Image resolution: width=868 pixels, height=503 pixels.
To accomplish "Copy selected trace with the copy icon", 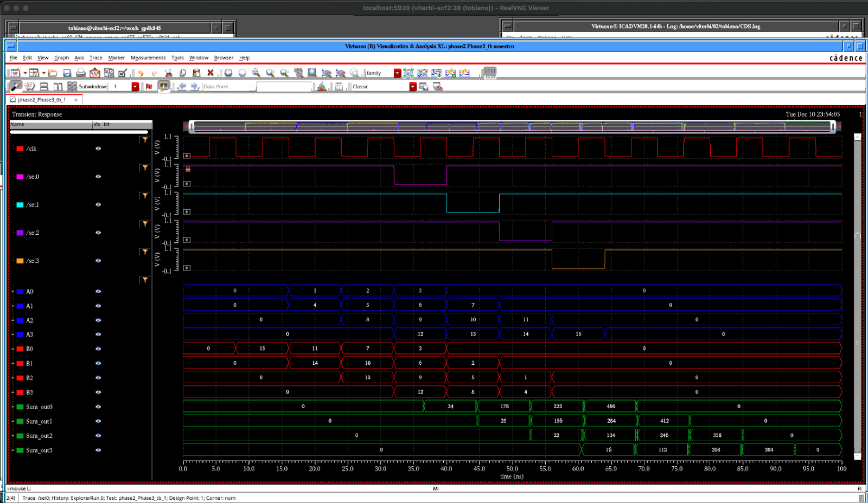I will click(x=182, y=73).
